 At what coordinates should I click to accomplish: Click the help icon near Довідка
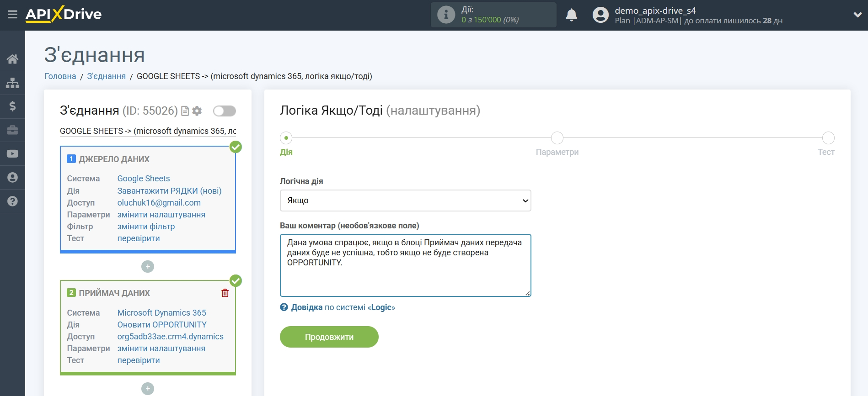click(x=284, y=307)
